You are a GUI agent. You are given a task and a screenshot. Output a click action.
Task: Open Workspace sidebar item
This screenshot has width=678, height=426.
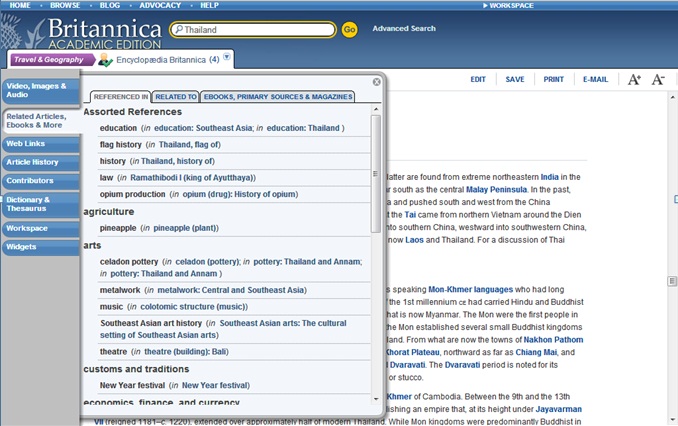(x=41, y=228)
